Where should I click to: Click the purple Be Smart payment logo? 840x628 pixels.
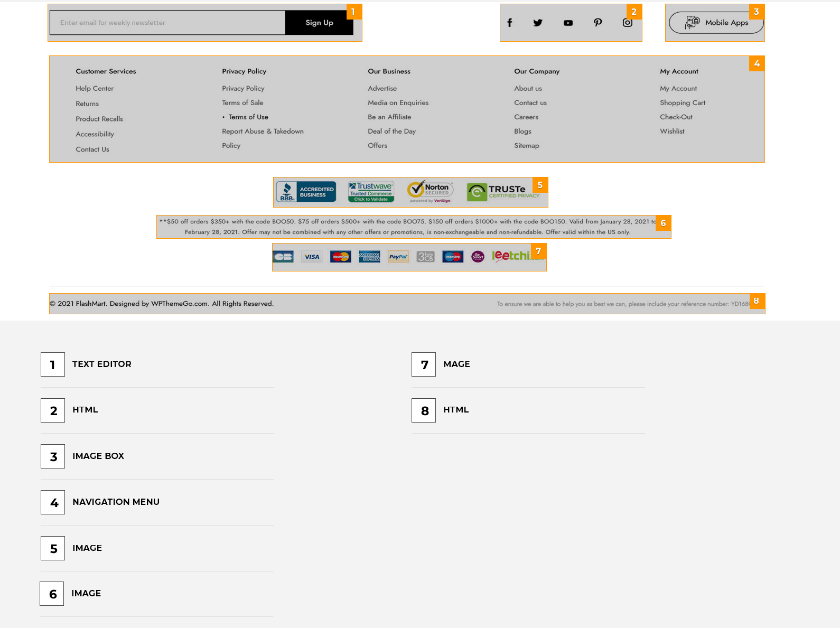[x=478, y=257]
